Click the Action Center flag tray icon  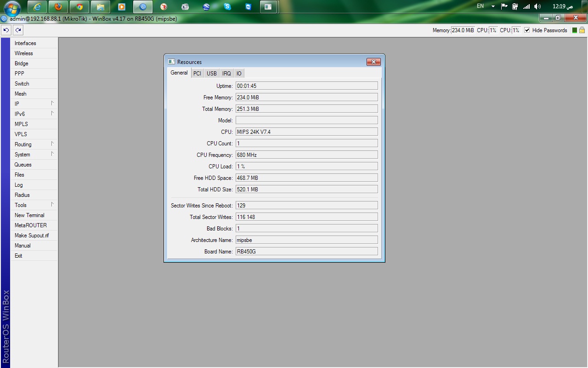coord(504,6)
